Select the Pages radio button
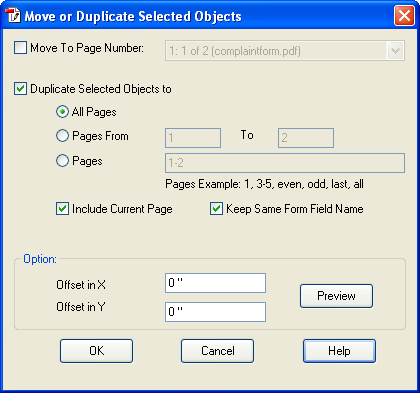This screenshot has height=393, width=420. point(62,161)
